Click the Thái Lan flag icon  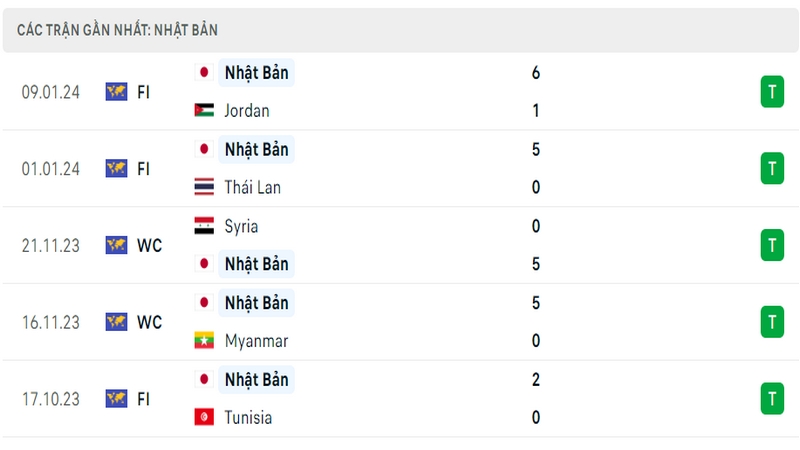(x=204, y=187)
